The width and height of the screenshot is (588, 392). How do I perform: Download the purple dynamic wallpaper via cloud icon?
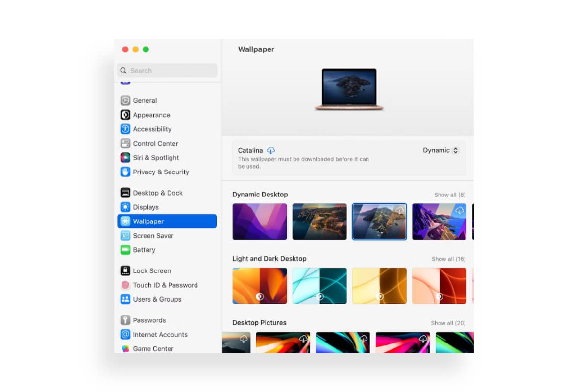(x=459, y=210)
